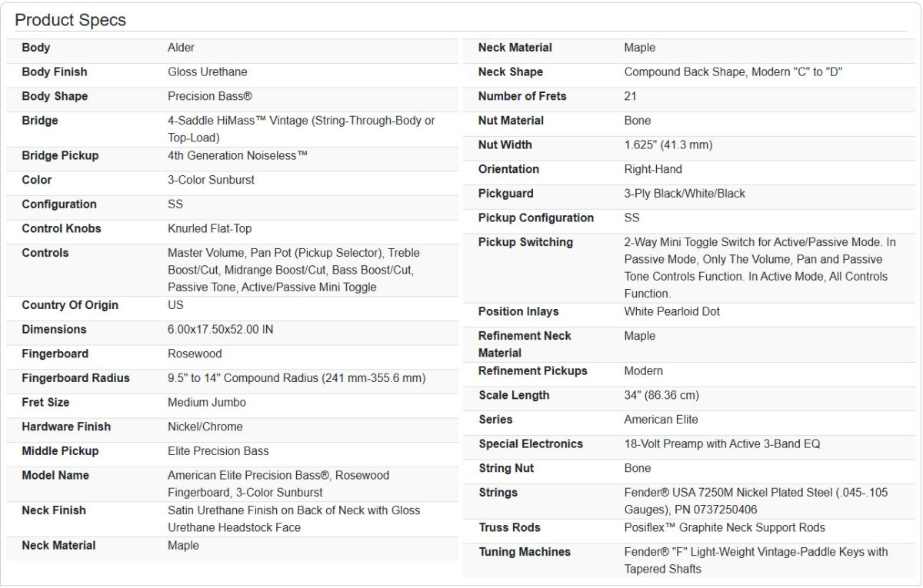Select the Nut Width label
The width and height of the screenshot is (923, 588).
click(x=505, y=145)
